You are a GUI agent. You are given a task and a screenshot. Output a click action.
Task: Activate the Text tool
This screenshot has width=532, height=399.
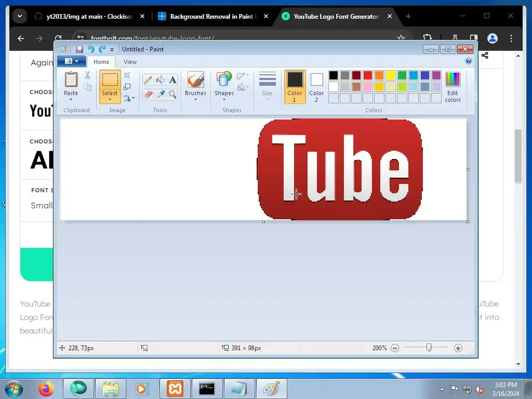(172, 79)
